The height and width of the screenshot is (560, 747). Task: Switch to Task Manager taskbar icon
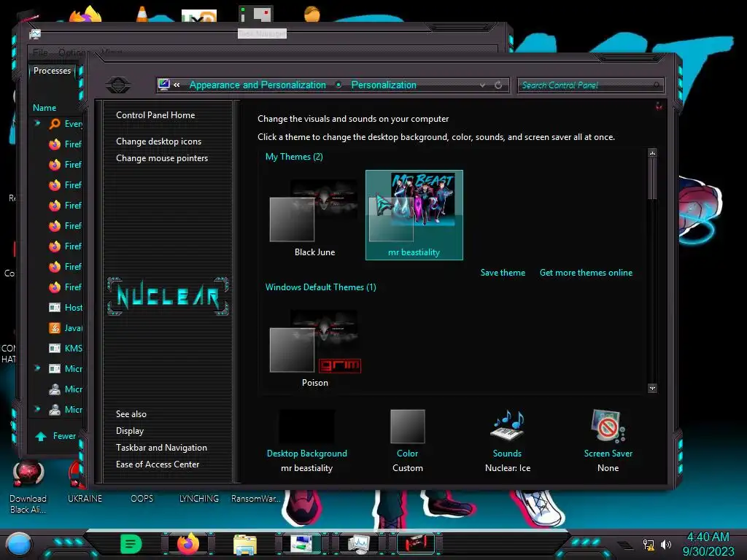click(x=358, y=544)
